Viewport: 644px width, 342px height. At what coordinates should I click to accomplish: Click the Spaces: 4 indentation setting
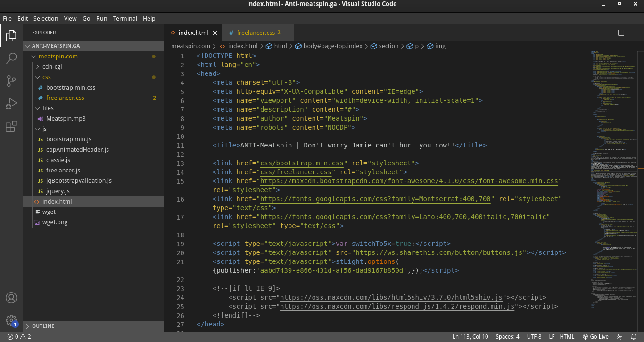tap(507, 337)
